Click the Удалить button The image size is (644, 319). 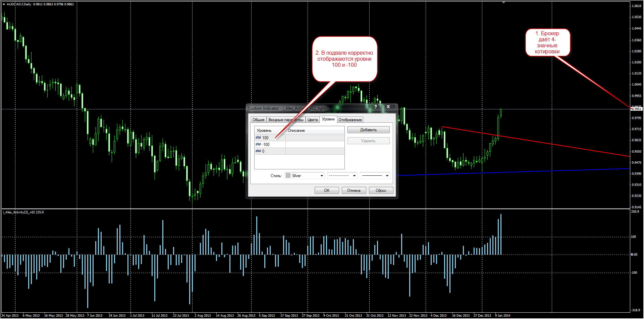(x=368, y=141)
